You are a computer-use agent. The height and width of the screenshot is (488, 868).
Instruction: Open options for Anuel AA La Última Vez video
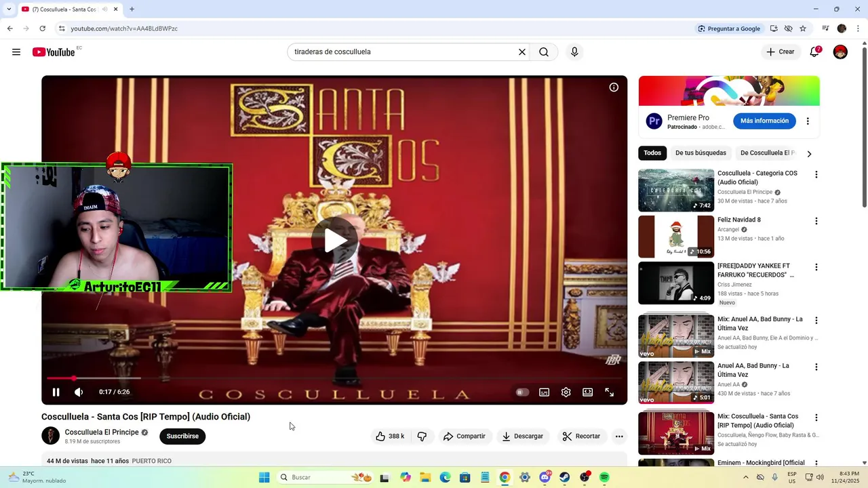pos(816,367)
